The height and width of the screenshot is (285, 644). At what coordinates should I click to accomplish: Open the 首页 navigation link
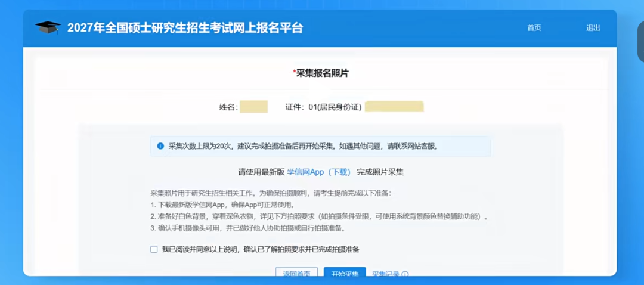pos(534,28)
